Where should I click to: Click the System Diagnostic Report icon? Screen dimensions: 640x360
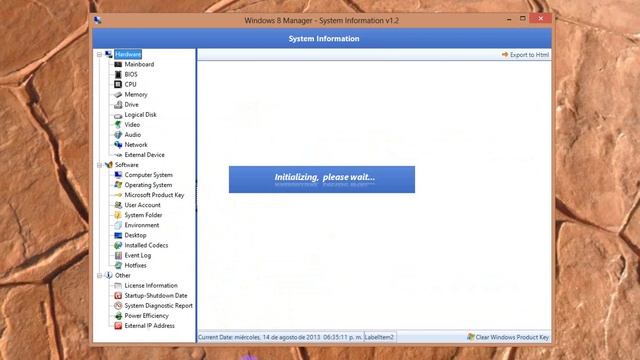coord(118,306)
